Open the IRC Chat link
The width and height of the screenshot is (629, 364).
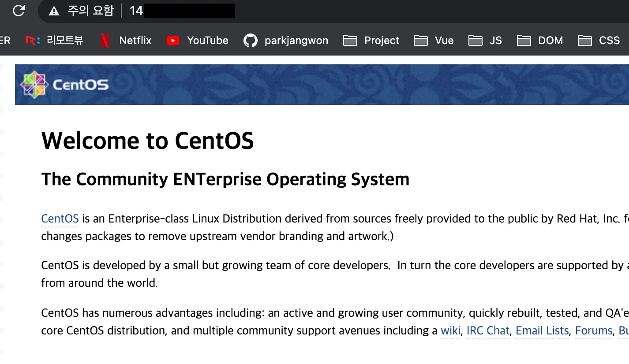[488, 331]
